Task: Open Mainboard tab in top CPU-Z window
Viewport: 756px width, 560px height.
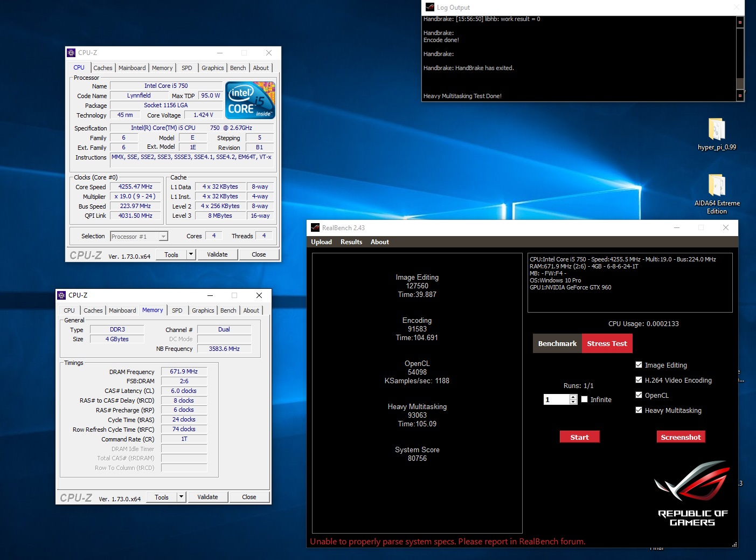Action: click(x=132, y=68)
